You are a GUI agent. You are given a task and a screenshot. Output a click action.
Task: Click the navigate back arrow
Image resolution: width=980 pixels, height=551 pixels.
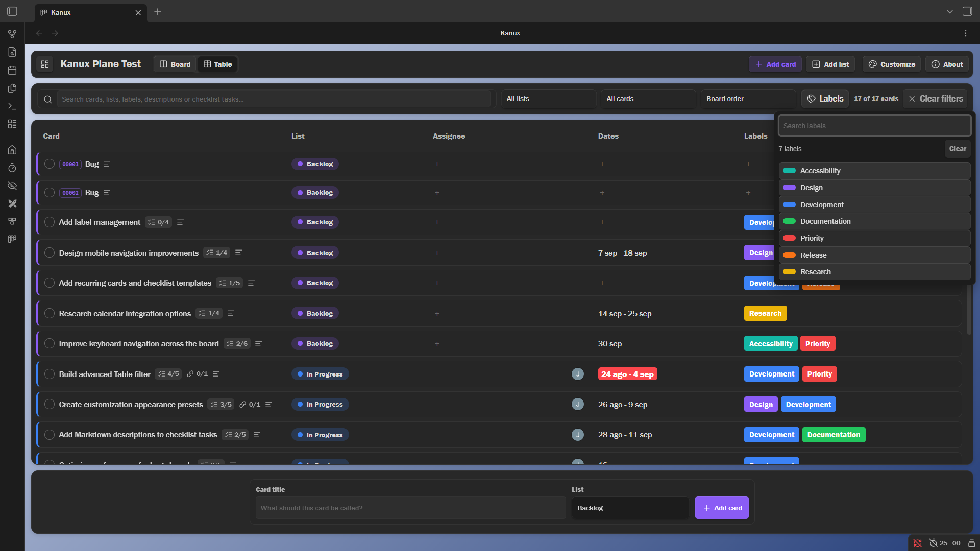(x=39, y=33)
